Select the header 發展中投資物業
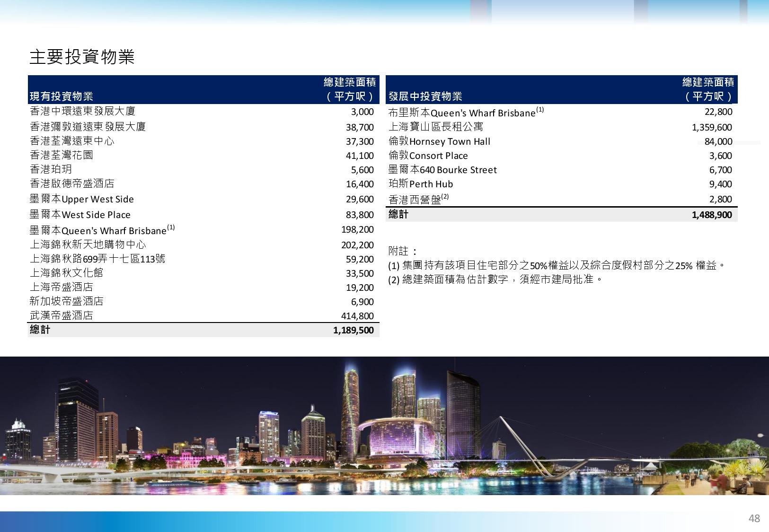The width and height of the screenshot is (769, 532). click(x=425, y=96)
